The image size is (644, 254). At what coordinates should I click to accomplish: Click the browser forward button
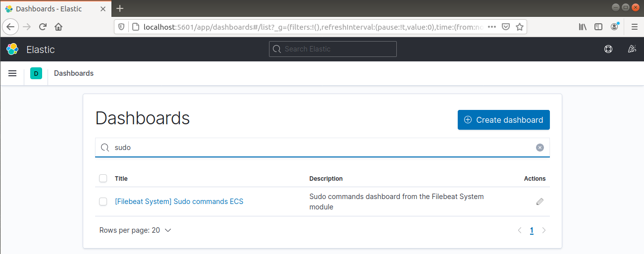point(27,27)
